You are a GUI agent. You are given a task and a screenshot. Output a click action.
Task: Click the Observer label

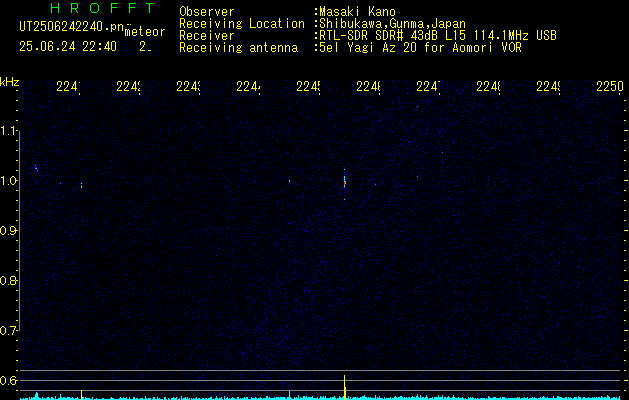207,12
